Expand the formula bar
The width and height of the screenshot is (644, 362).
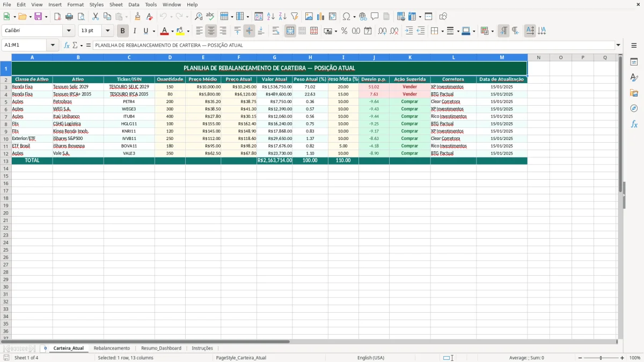point(618,45)
